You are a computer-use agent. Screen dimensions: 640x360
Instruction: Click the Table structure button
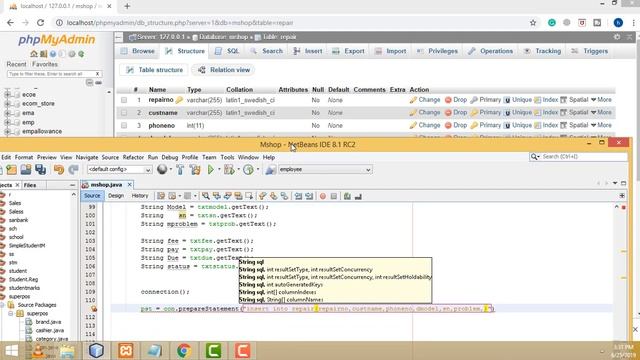point(155,70)
